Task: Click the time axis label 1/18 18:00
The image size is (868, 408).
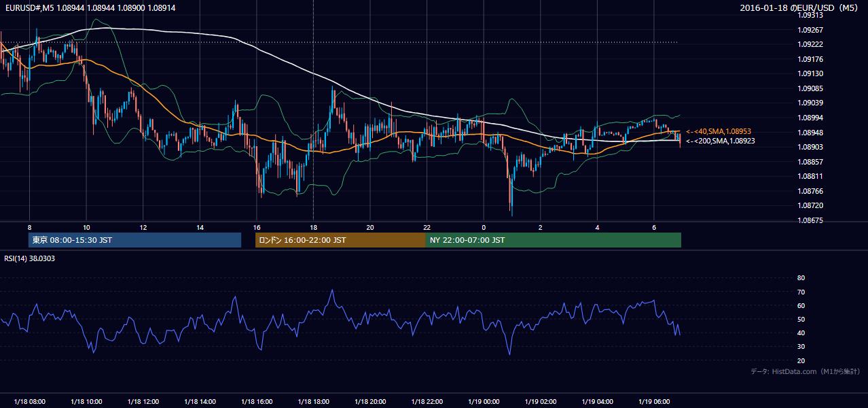Action: (313, 402)
